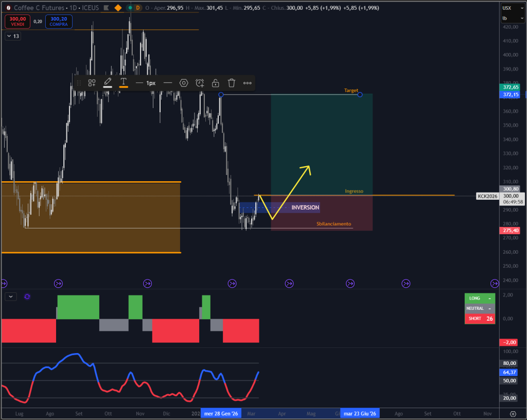The image size is (527, 420).
Task: Toggle the lock on the selected drawing
Action: tap(215, 83)
